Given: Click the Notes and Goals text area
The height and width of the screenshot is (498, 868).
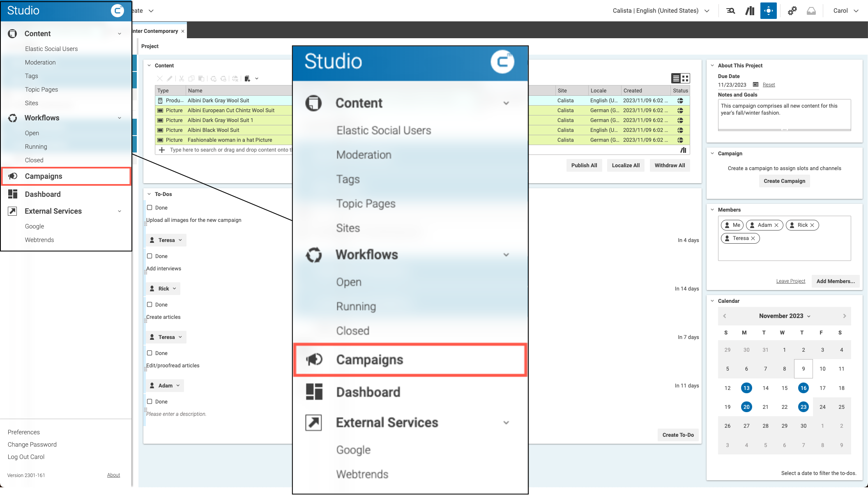Looking at the screenshot, I should pyautogui.click(x=784, y=114).
